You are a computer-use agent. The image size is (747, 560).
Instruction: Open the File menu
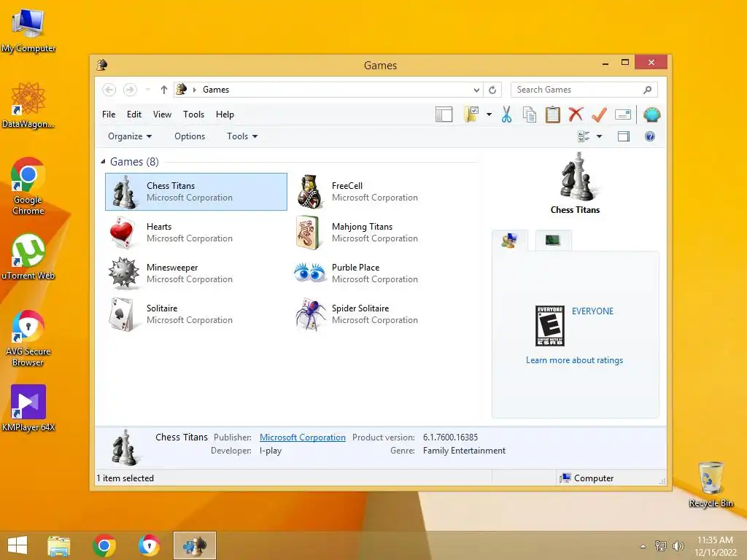click(109, 114)
